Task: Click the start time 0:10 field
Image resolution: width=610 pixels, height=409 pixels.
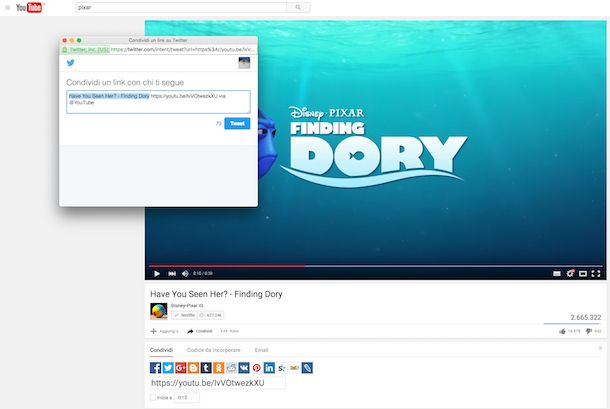Action: pyautogui.click(x=187, y=398)
